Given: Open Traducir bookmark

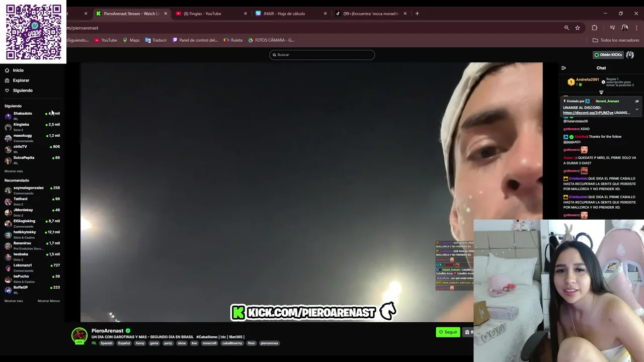Looking at the screenshot, I should click(x=156, y=40).
